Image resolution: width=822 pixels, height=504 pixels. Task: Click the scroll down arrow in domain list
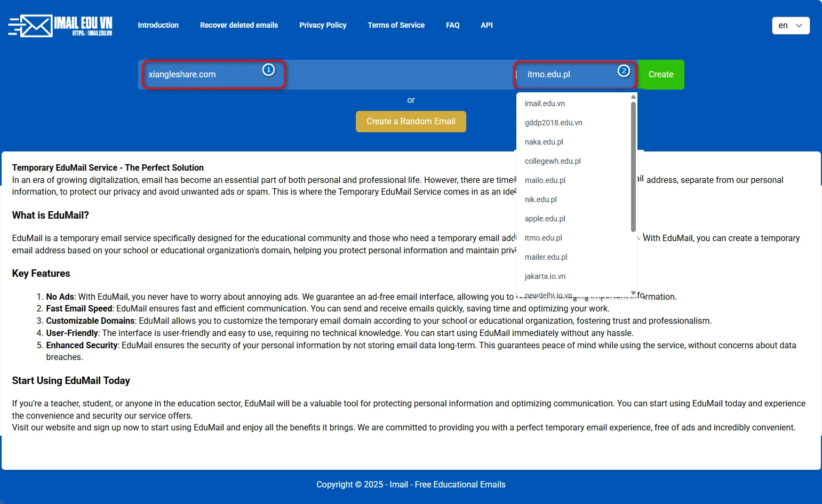633,293
